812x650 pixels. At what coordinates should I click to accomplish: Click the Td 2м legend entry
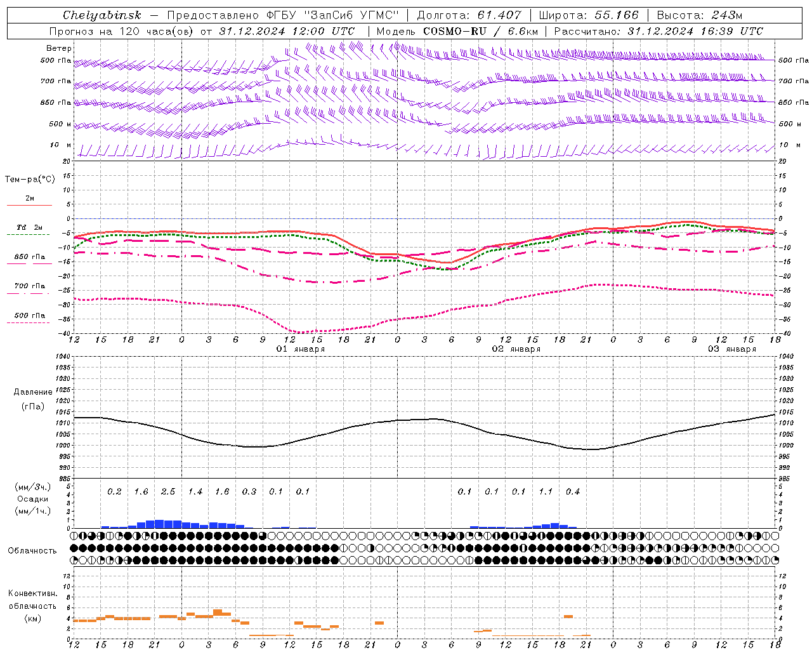[x=30, y=227]
